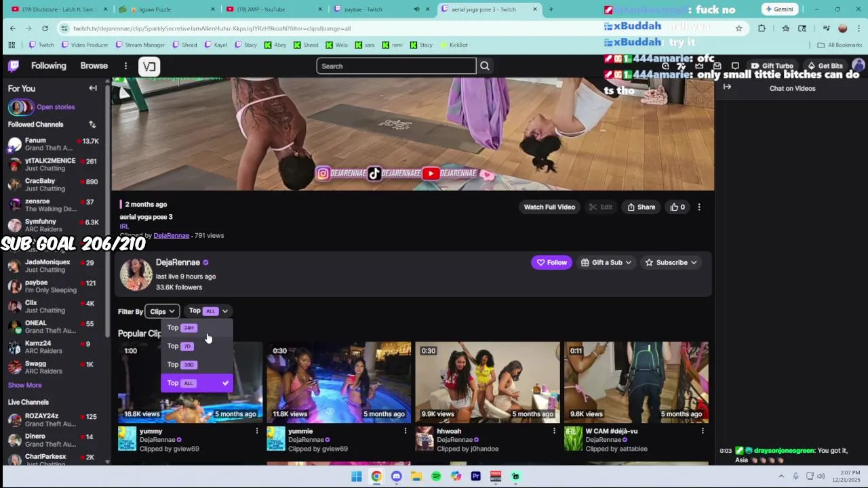Focus the Twitch search field
Image resolution: width=868 pixels, height=488 pixels.
click(396, 66)
